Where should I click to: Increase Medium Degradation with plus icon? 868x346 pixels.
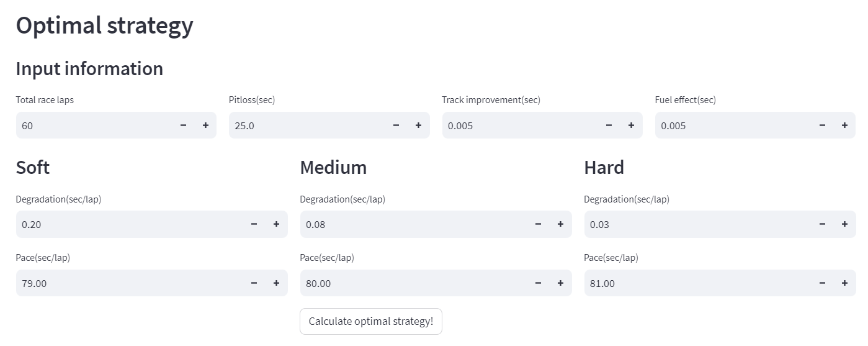[560, 224]
